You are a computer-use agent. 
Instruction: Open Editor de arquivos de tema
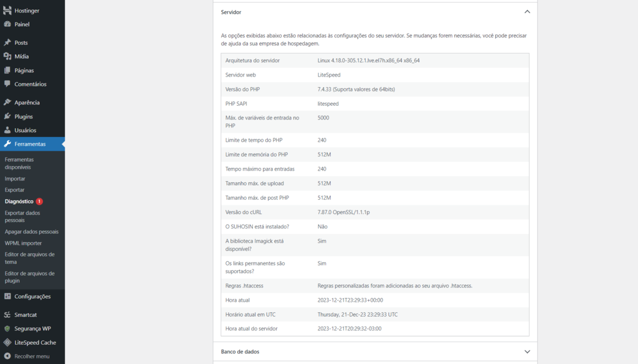[x=30, y=258]
